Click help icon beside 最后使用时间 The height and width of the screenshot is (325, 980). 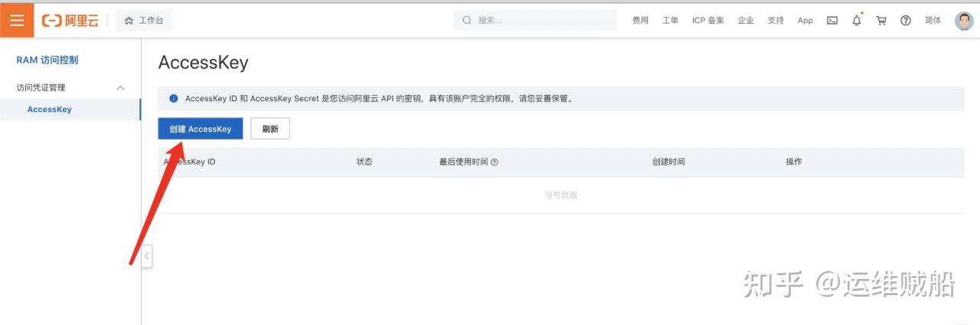click(x=495, y=162)
